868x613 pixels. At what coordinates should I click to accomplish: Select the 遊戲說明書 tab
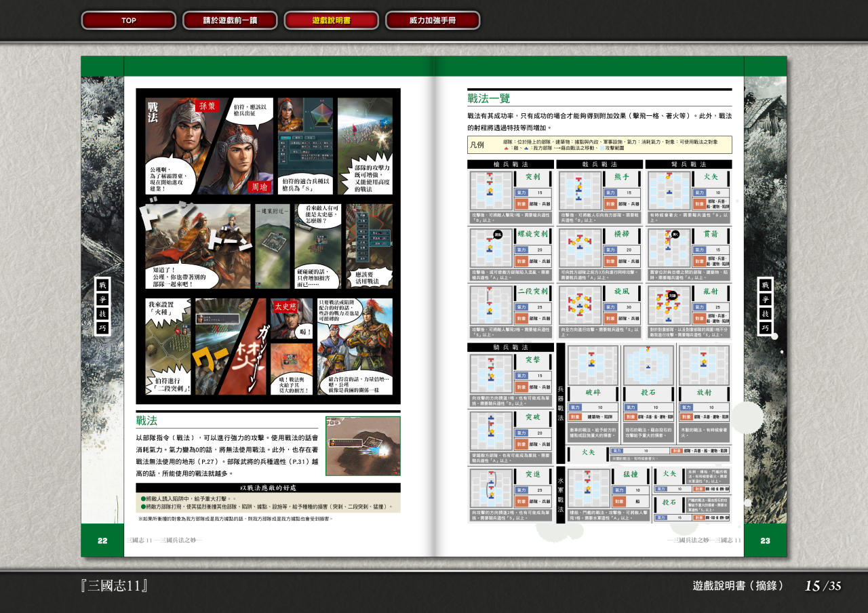click(x=331, y=20)
